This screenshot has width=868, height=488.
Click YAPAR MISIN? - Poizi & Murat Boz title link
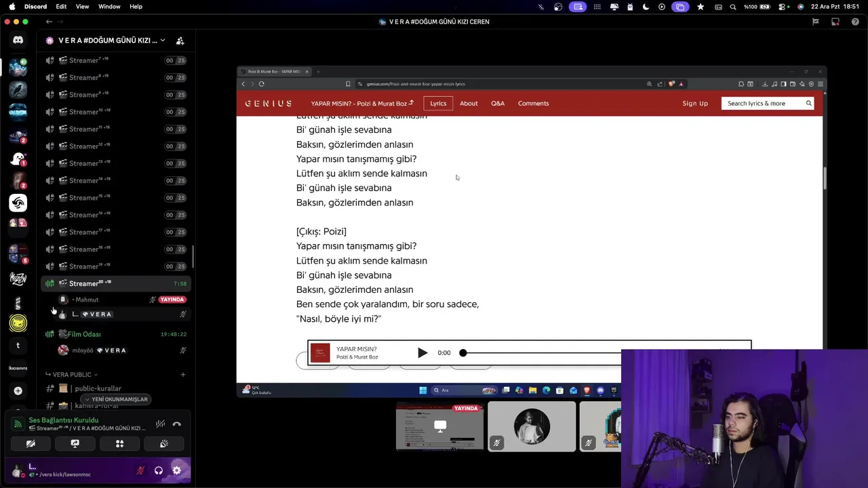362,103
